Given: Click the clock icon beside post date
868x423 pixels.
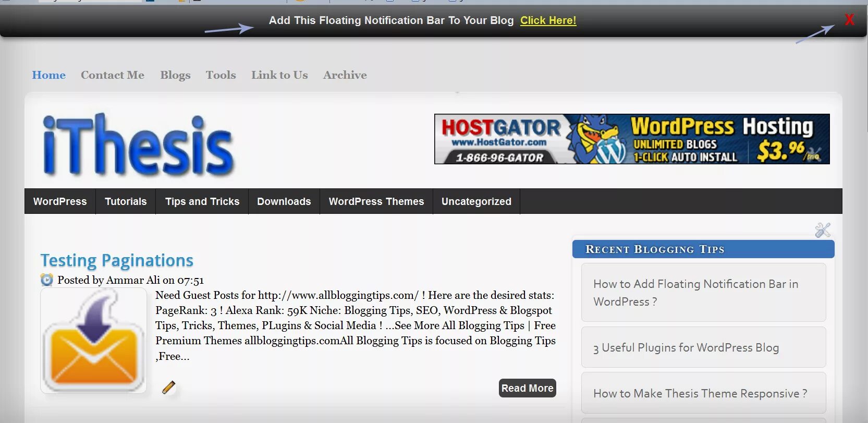Looking at the screenshot, I should pyautogui.click(x=47, y=280).
